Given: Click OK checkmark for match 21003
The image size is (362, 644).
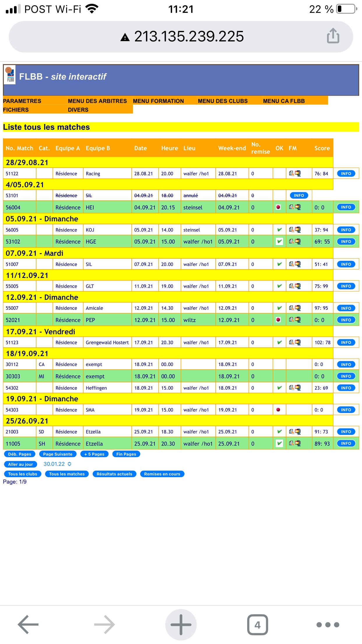Looking at the screenshot, I should (280, 431).
